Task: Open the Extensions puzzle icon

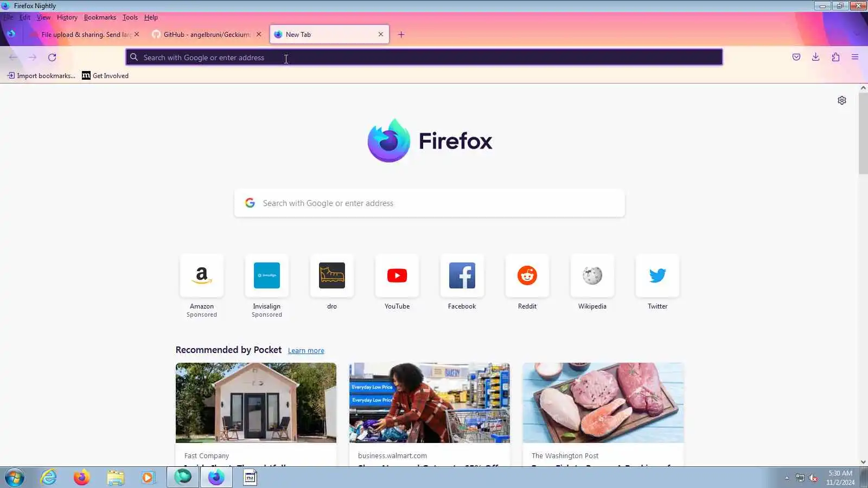Action: [x=835, y=57]
